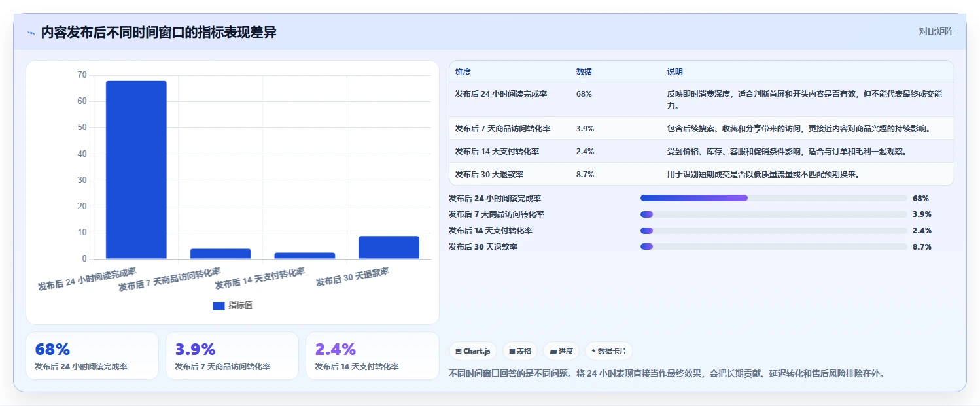Click x-axis label 发布后 24 小时阅读完成率

[88, 279]
